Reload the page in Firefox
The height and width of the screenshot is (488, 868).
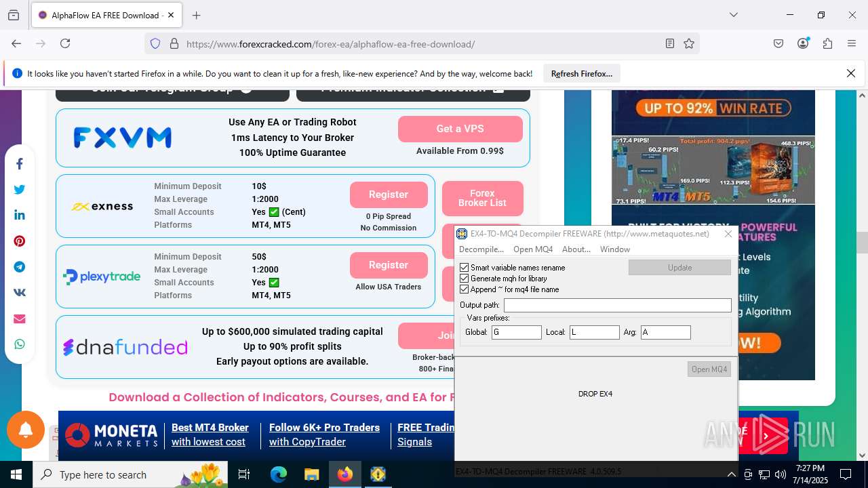pyautogui.click(x=65, y=43)
